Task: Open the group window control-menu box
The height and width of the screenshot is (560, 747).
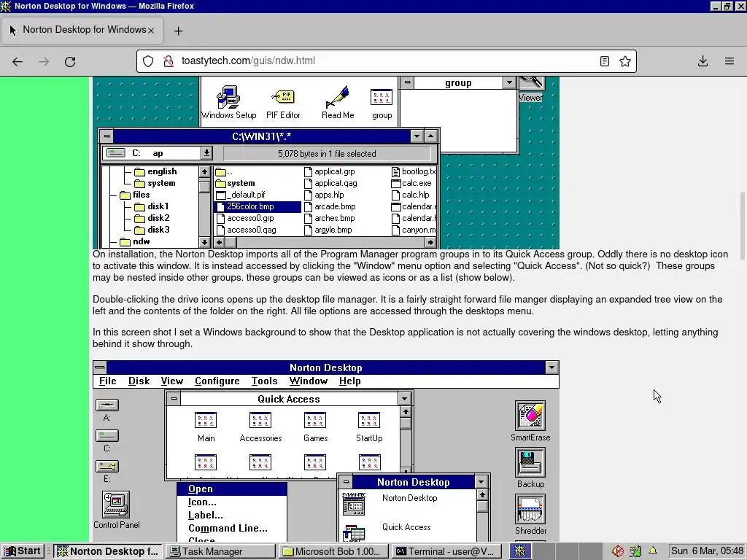Action: 407,82
